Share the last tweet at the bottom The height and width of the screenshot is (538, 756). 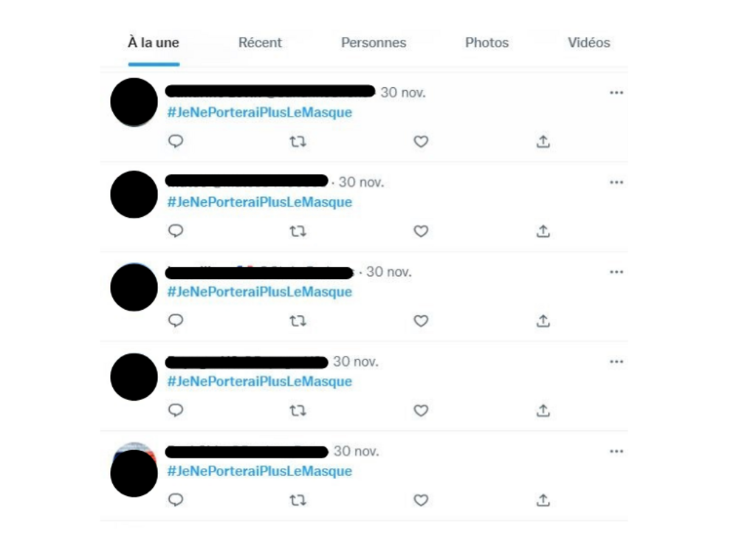click(543, 500)
